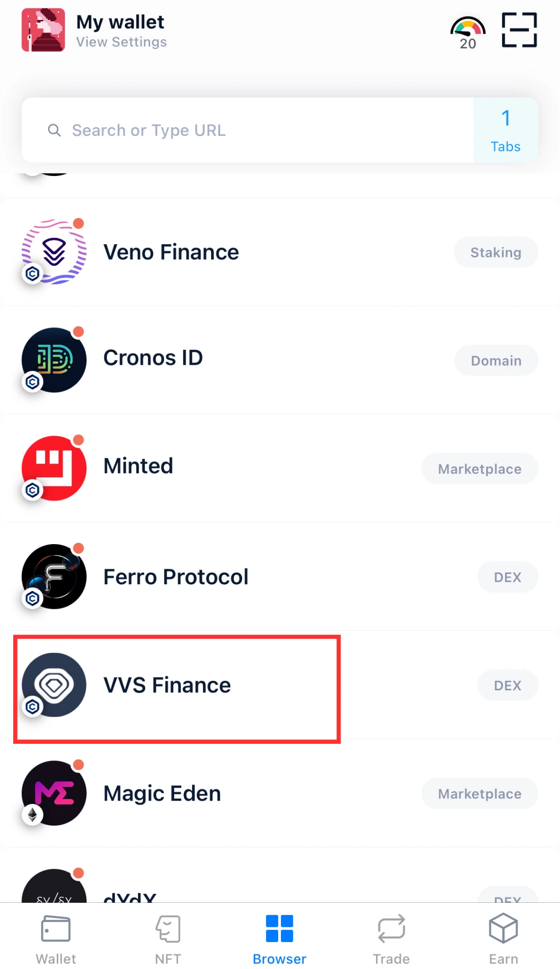
Task: Tap the QR scan icon
Action: tap(519, 30)
